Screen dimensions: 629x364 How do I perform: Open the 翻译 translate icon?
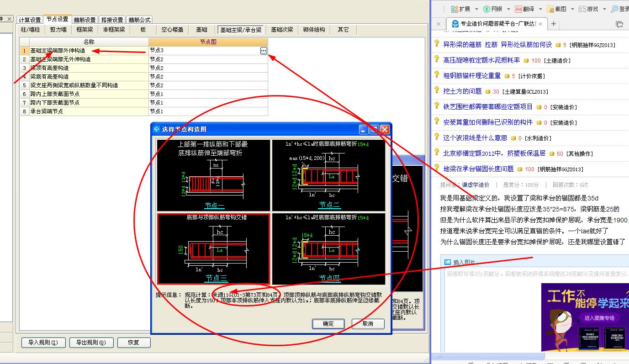click(518, 9)
